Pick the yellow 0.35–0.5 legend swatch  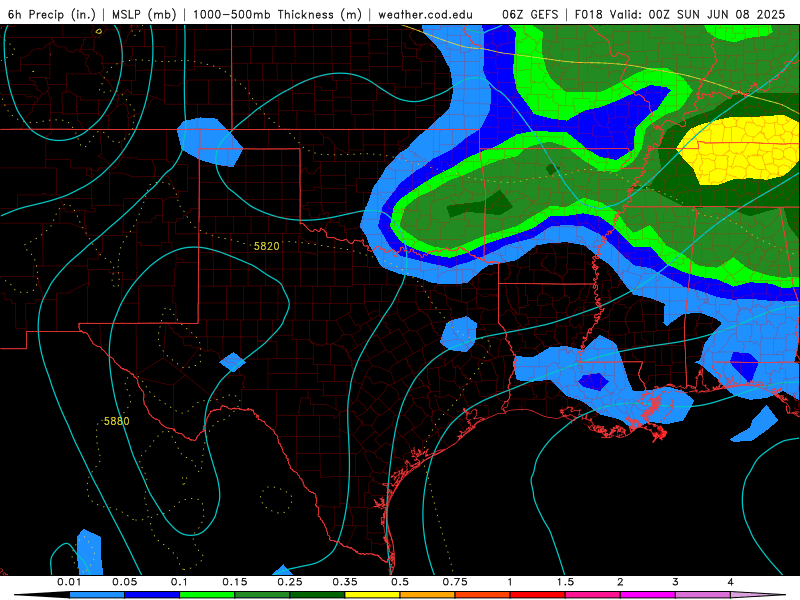[x=372, y=595]
